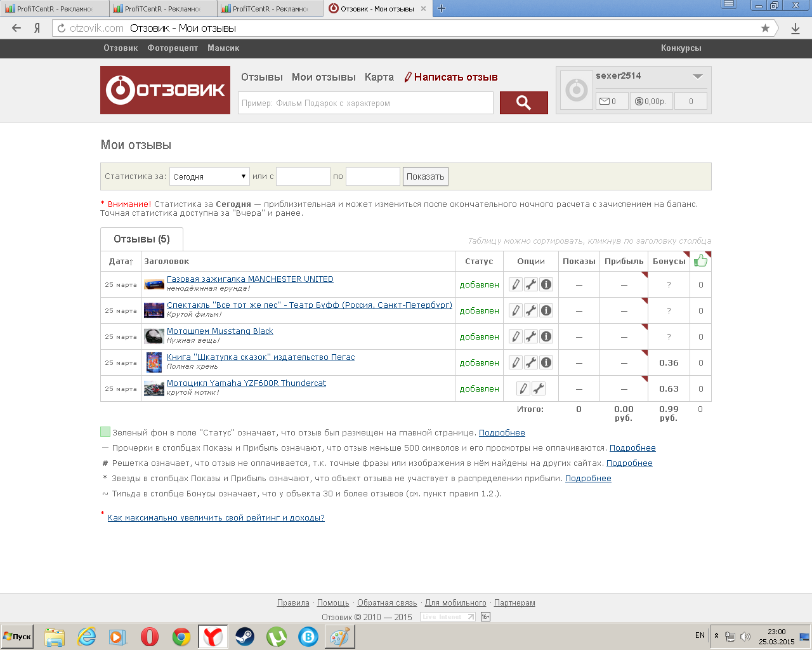Edit Книга Шкатулка сказок review via pencil
The width and height of the screenshot is (812, 650).
[516, 362]
